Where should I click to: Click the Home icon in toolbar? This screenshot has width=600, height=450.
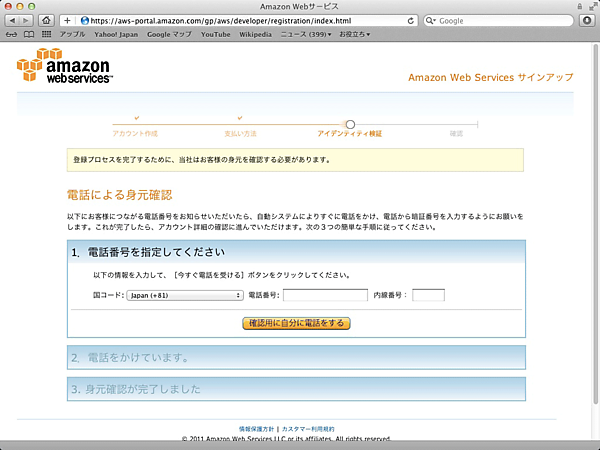pos(47,20)
